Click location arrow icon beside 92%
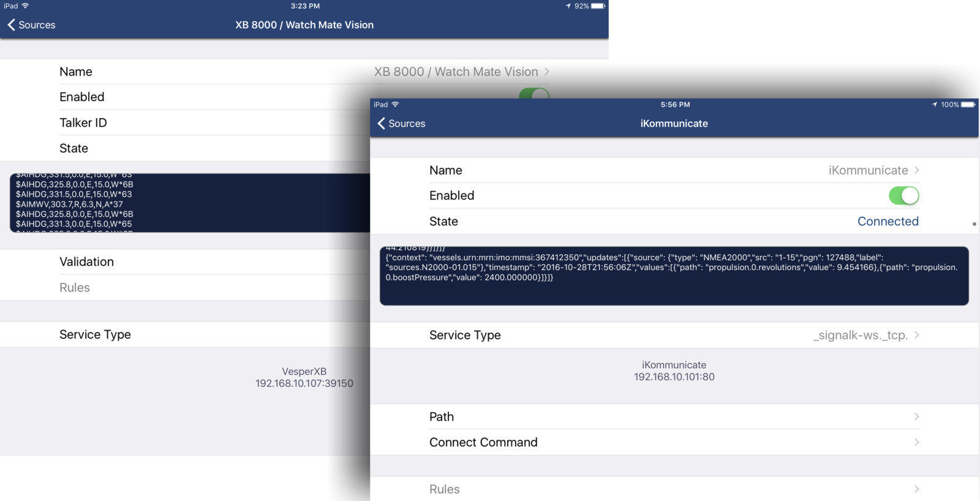 click(568, 6)
